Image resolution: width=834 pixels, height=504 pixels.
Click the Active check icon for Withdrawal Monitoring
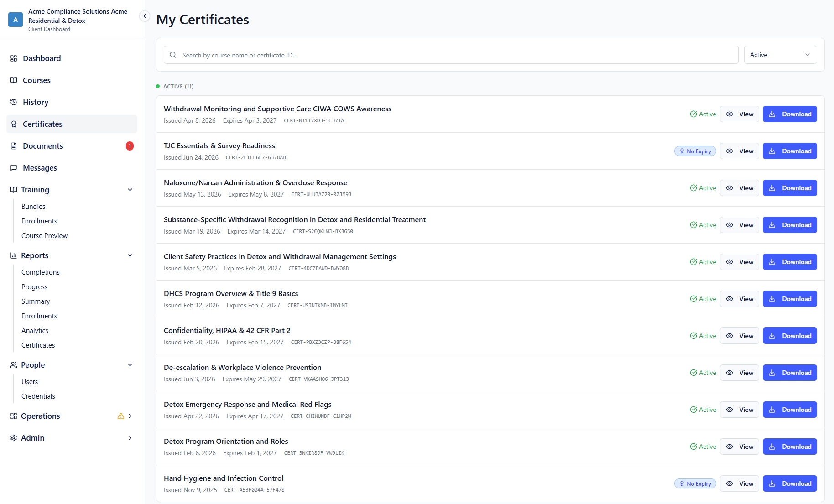pos(693,114)
